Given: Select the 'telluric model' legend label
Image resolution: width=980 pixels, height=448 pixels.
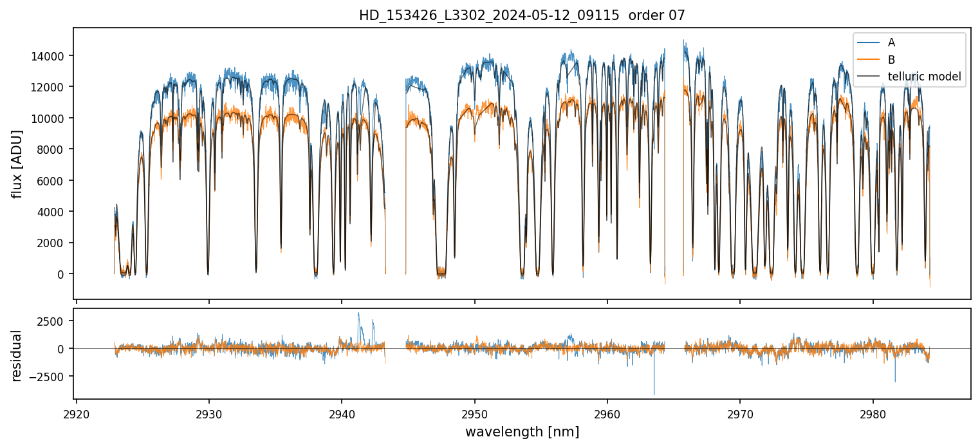Looking at the screenshot, I should [x=924, y=77].
